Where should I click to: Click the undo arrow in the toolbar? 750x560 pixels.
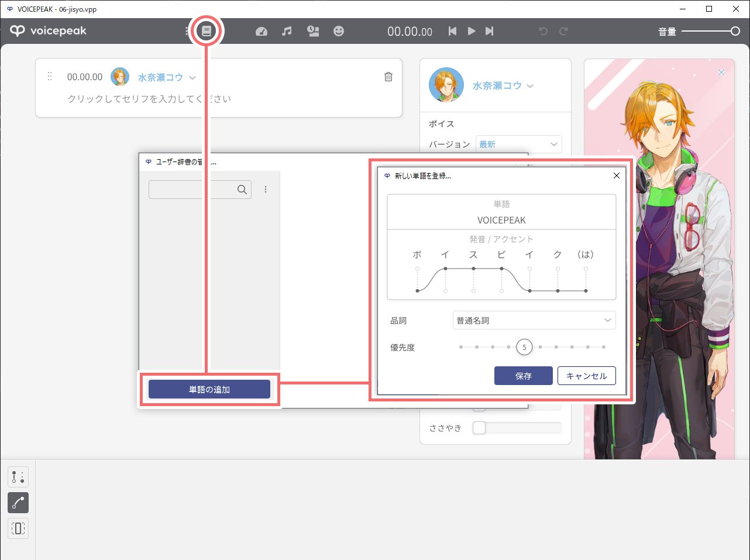pyautogui.click(x=543, y=31)
